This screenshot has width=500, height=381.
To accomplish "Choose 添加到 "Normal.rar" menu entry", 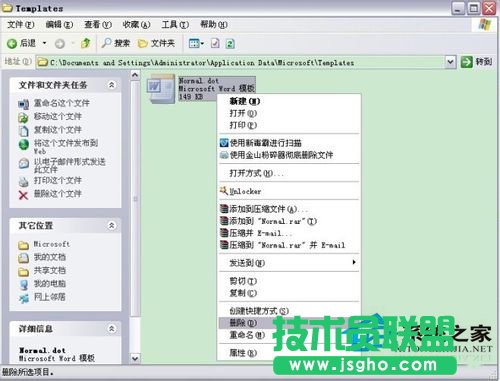I will tap(289, 221).
